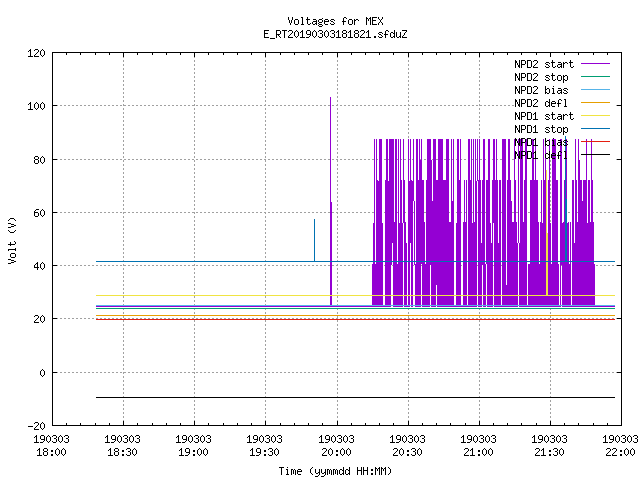Click the blue NPD1 stop legend line
Screen dimensions: 640x480
click(595, 129)
